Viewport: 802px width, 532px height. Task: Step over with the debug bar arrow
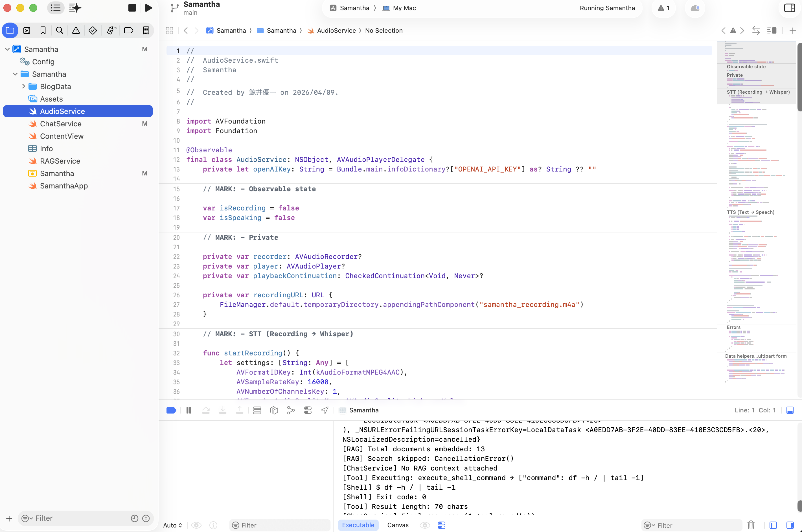[206, 410]
